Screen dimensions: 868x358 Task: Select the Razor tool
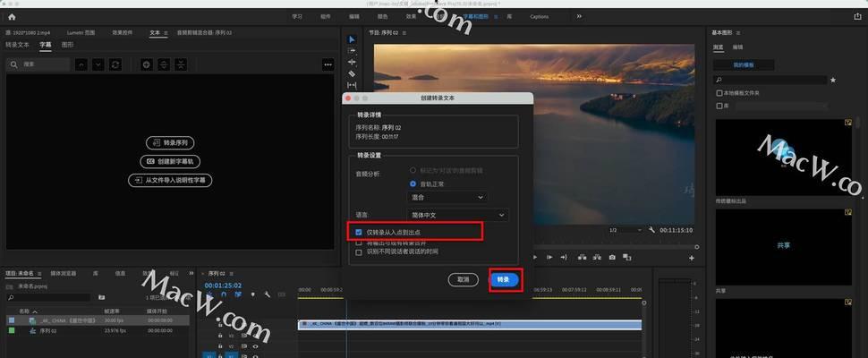tap(352, 73)
